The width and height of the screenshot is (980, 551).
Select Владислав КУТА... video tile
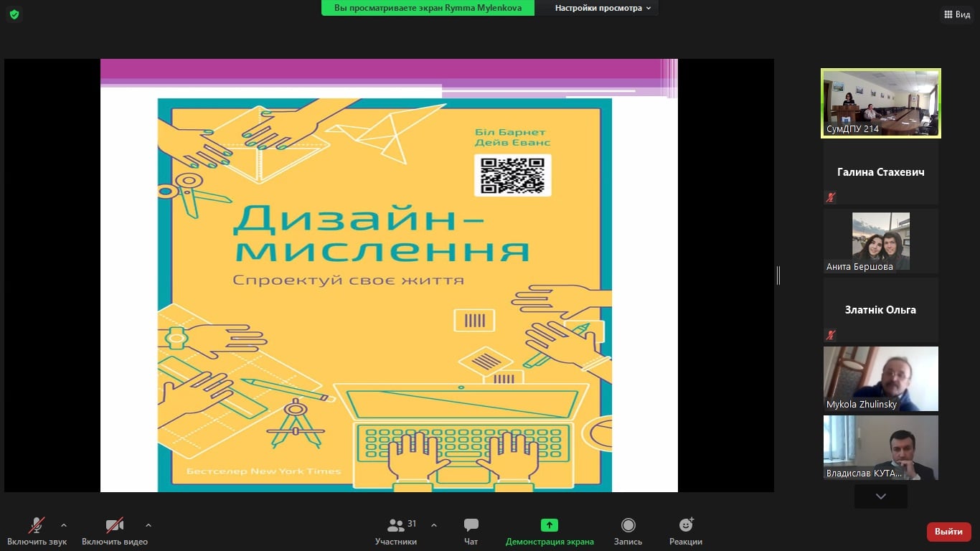[881, 448]
